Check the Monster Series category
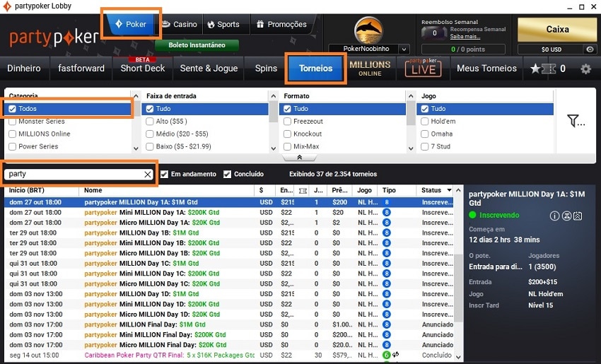 point(12,122)
